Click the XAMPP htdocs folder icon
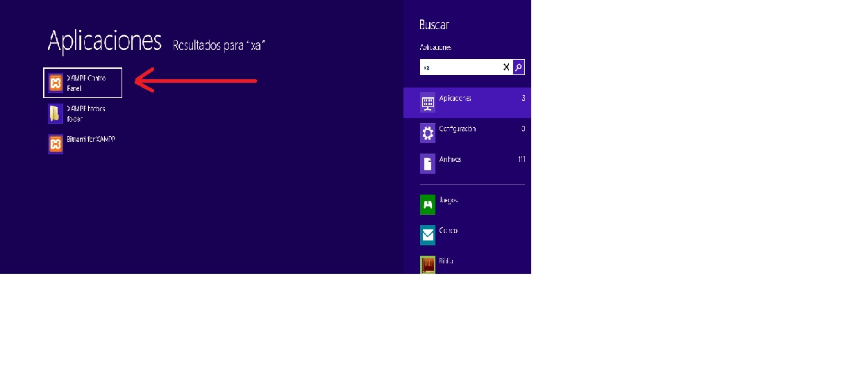868x385 pixels. [x=56, y=113]
